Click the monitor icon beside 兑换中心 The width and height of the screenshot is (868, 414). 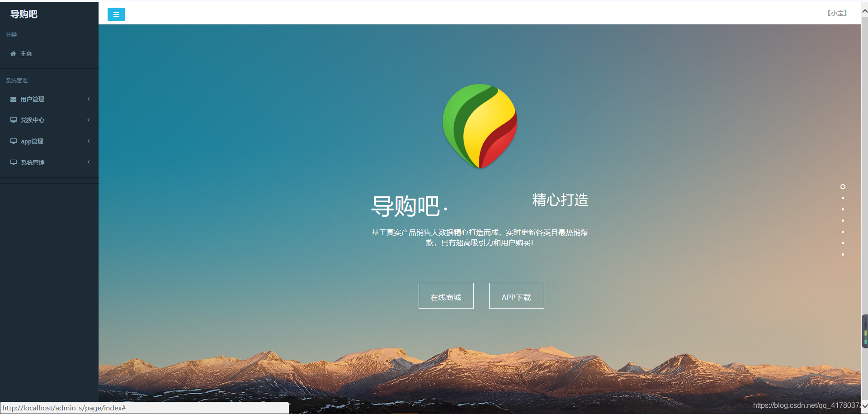coord(14,120)
